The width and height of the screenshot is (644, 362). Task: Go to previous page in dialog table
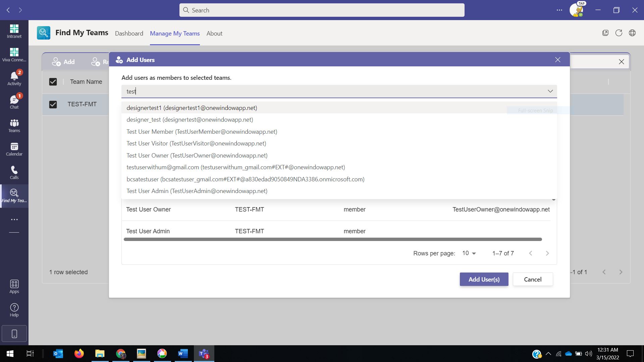[x=531, y=253]
